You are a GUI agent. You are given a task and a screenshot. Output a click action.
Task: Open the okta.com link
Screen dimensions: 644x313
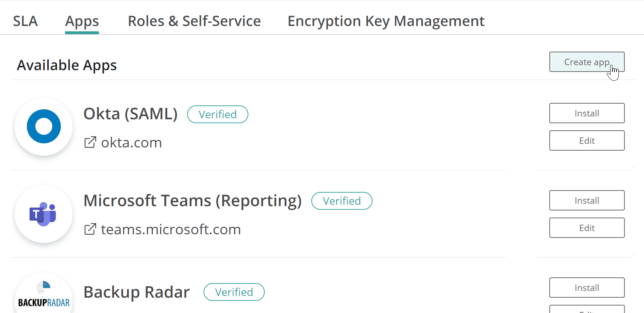click(x=131, y=143)
